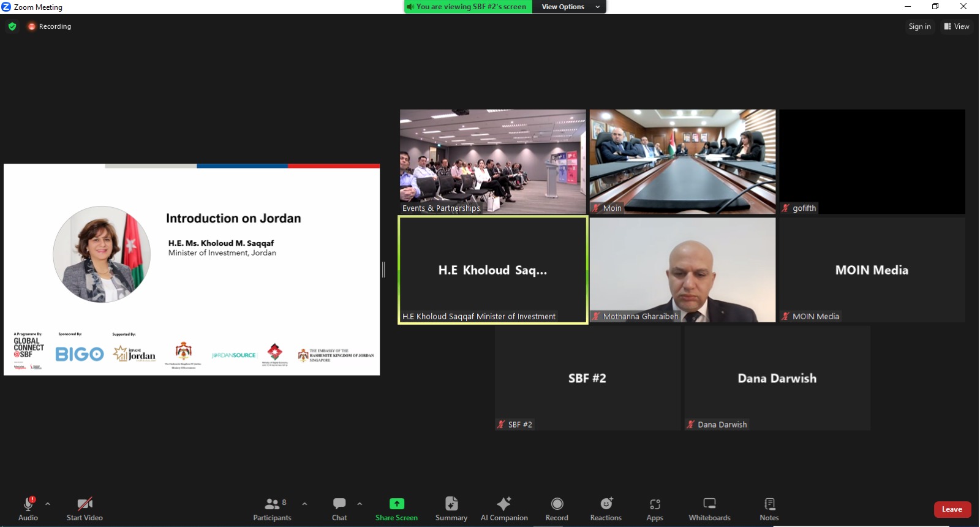Start recording with Record button
The height and width of the screenshot is (527, 980).
[x=557, y=509]
